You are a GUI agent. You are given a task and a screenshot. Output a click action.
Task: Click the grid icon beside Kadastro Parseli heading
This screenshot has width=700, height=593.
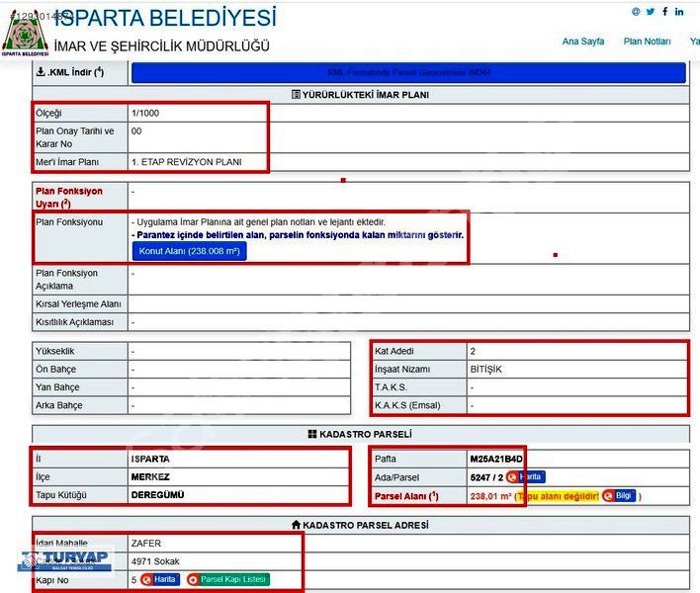click(x=312, y=434)
